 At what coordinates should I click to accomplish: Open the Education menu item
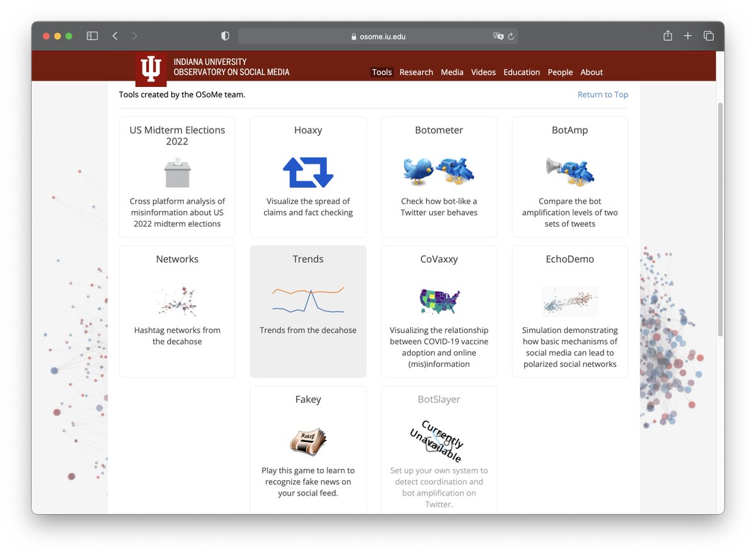(x=522, y=72)
